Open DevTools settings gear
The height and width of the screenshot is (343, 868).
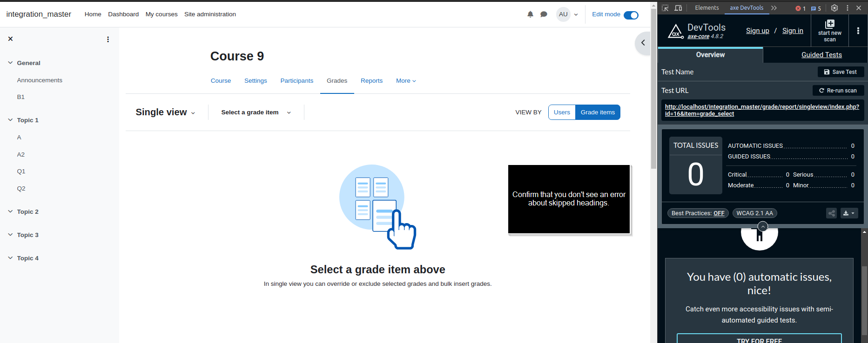tap(834, 8)
